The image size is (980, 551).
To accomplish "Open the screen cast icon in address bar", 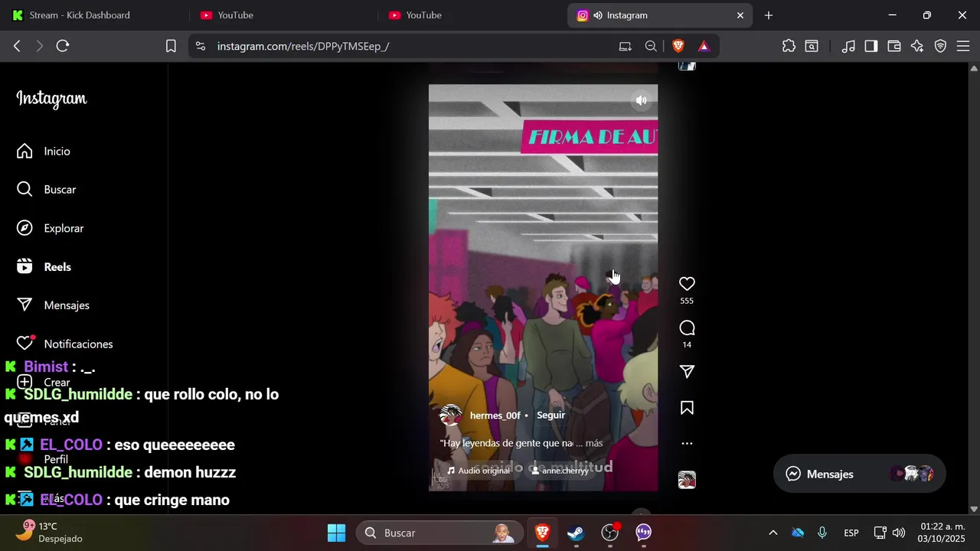I will click(626, 46).
